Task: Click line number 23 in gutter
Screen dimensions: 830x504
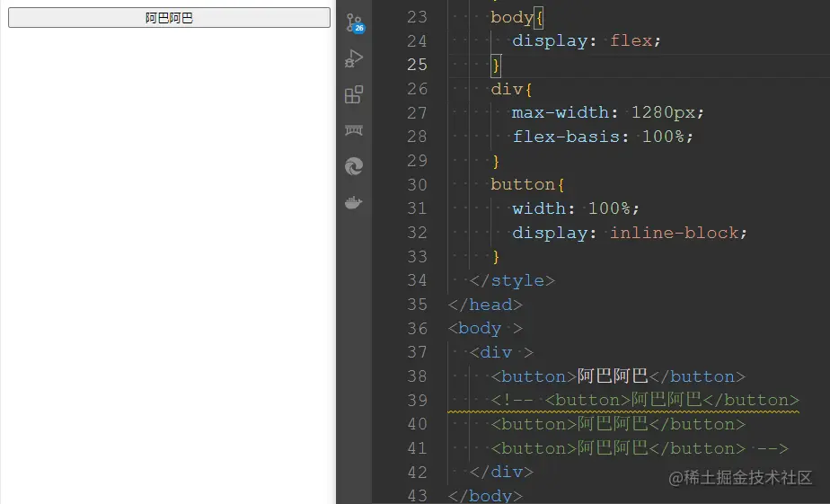Action: 417,17
